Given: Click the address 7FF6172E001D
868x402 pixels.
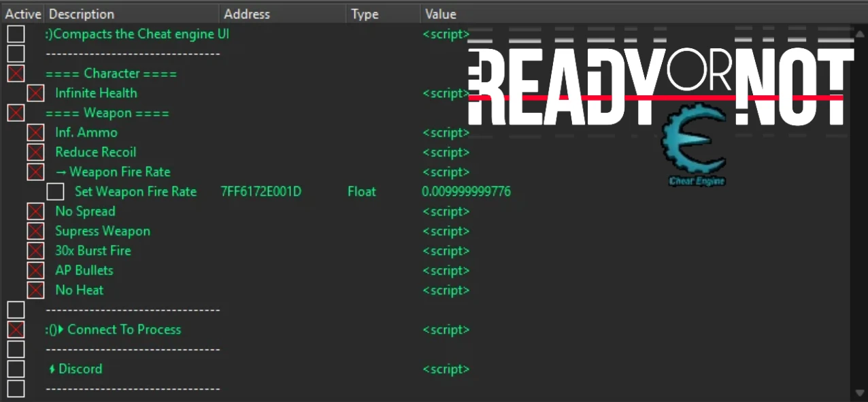Looking at the screenshot, I should tap(261, 192).
